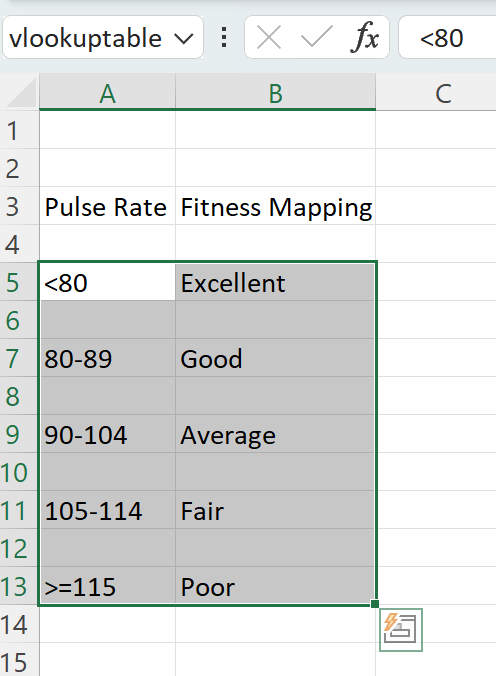The width and height of the screenshot is (496, 676).
Task: Select column C header
Action: (x=436, y=92)
